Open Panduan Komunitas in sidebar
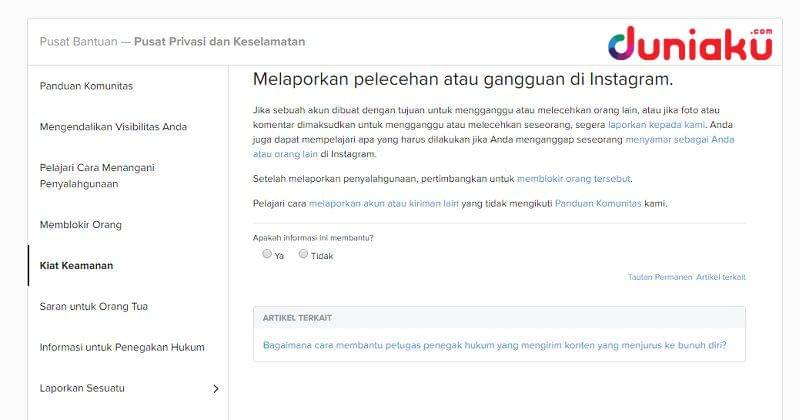Image resolution: width=800 pixels, height=420 pixels. point(86,86)
